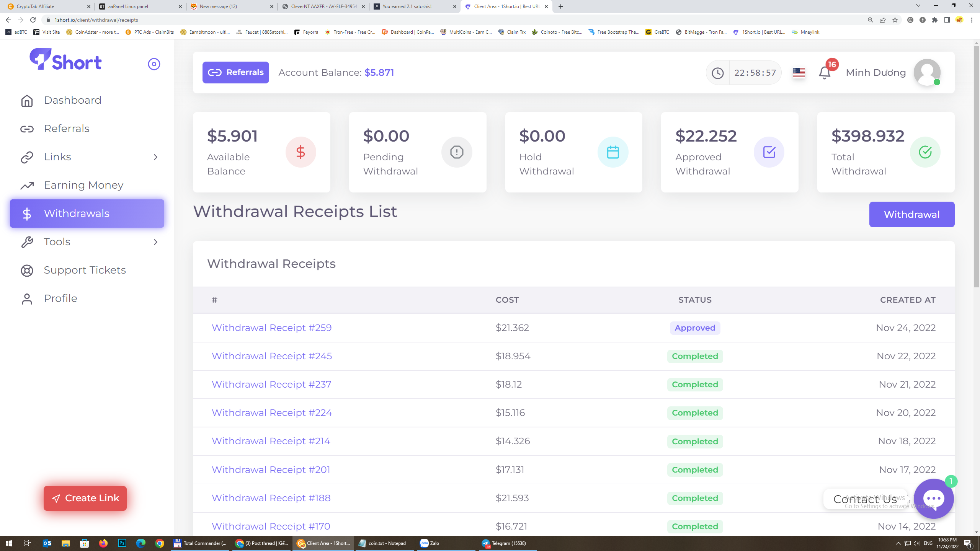Viewport: 980px width, 551px height.
Task: Click the Minh Dương username
Action: (876, 72)
